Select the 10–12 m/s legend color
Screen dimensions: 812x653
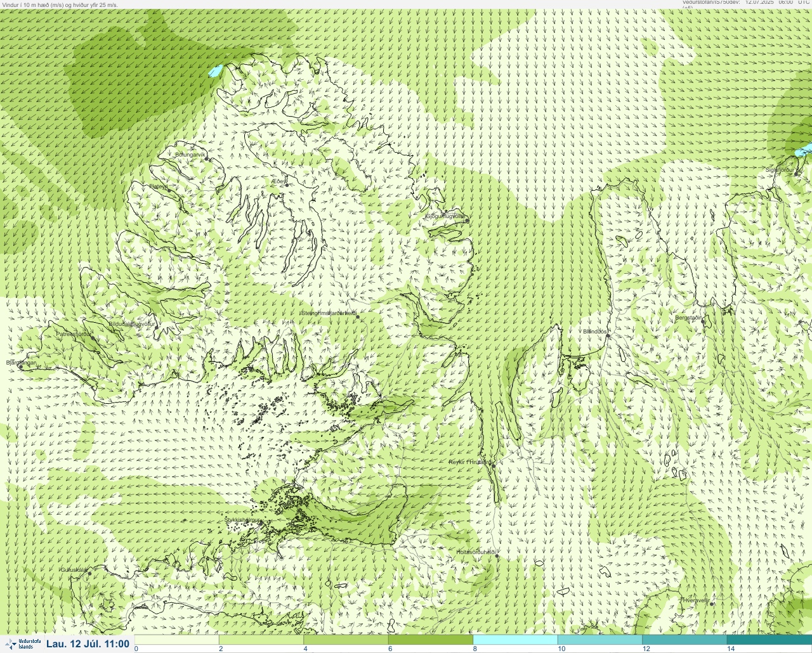(x=599, y=640)
